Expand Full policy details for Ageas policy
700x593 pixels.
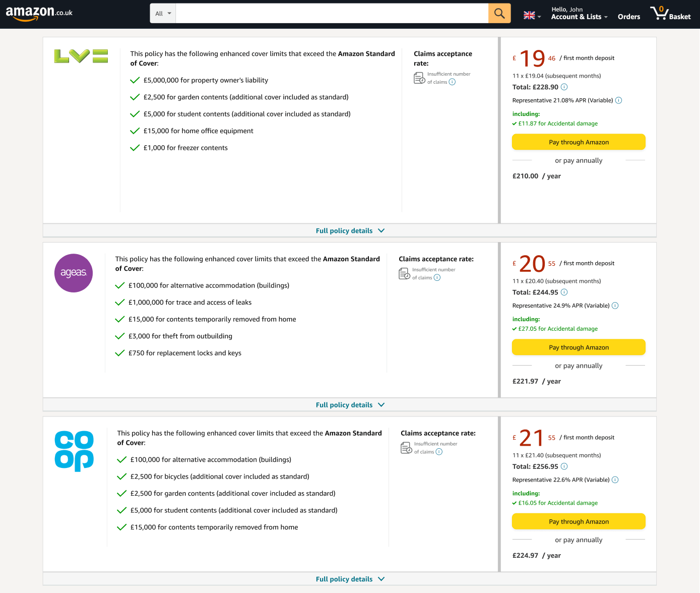pyautogui.click(x=350, y=405)
